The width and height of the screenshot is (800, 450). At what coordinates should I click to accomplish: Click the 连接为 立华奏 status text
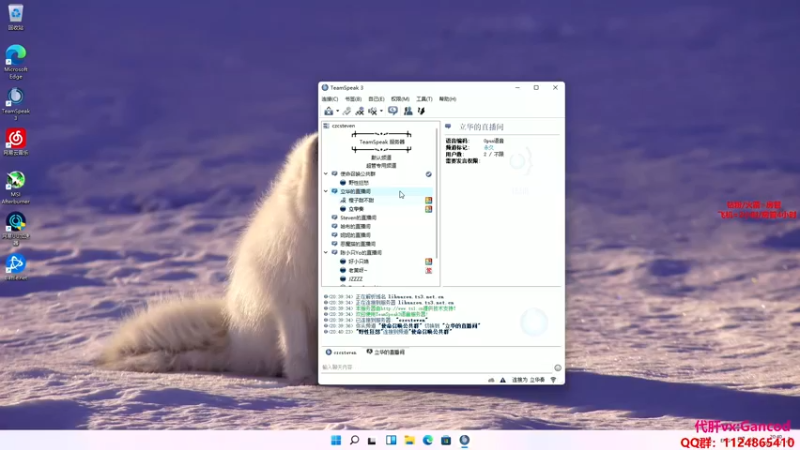pos(529,380)
